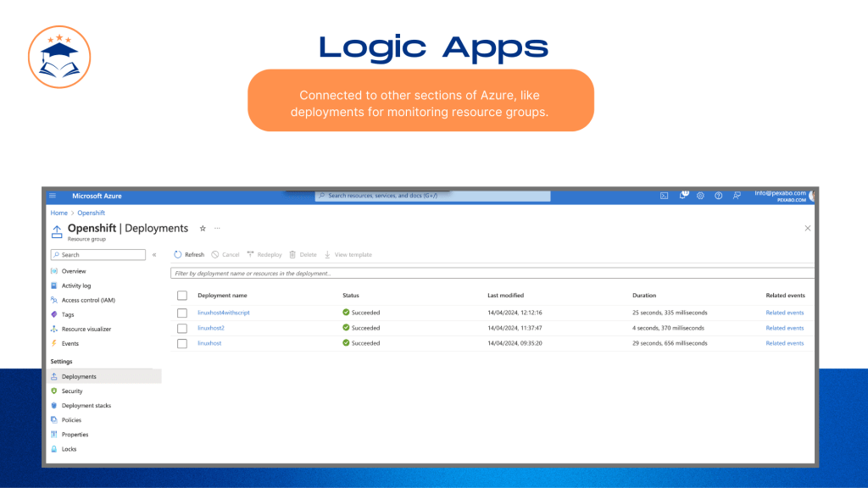Image resolution: width=868 pixels, height=488 pixels.
Task: Select the 4 seconds, 370 milliseconds cell
Action: point(668,328)
